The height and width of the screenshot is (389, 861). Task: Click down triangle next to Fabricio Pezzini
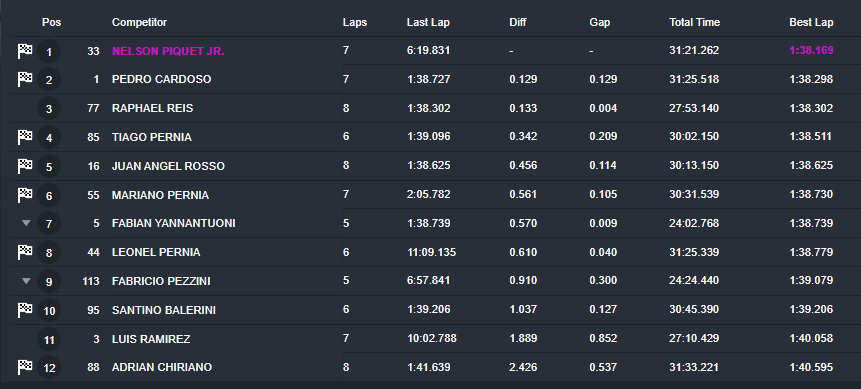pos(26,281)
